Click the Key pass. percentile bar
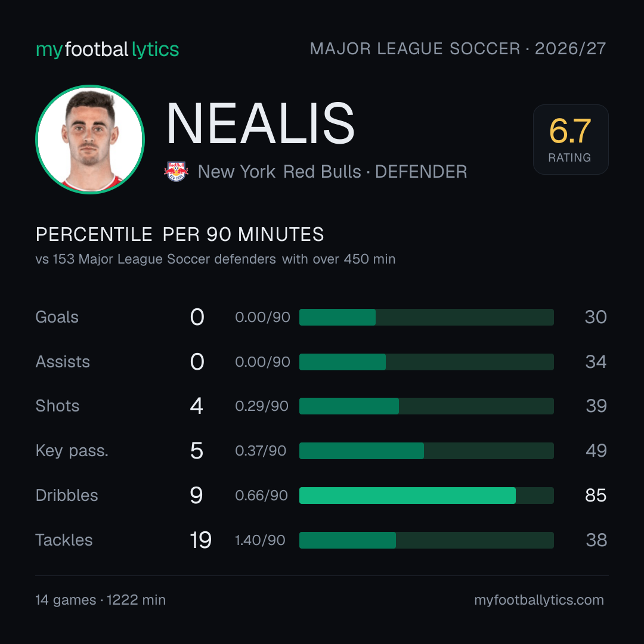Screen dimensions: 644x644 click(426, 451)
